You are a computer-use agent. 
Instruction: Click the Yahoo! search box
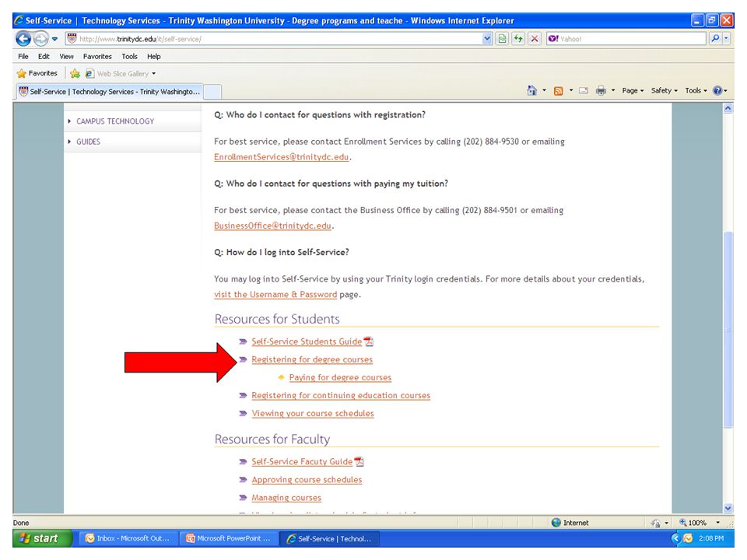(x=626, y=39)
